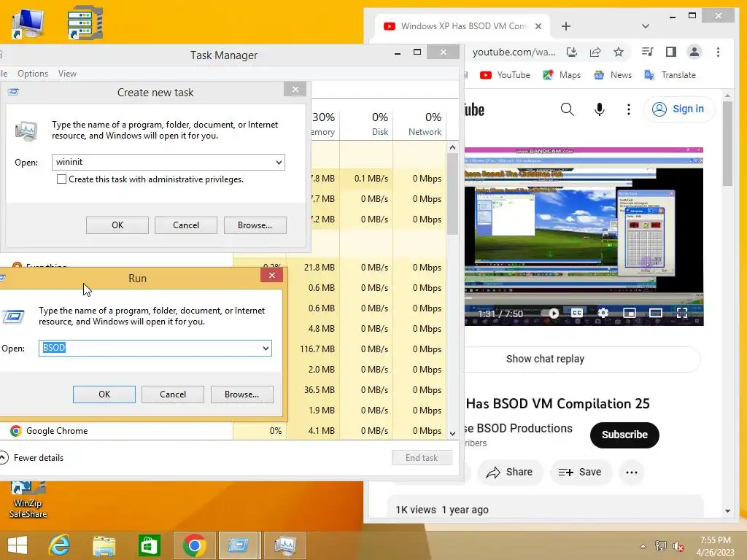The image size is (747, 560).
Task: Check administrative privileges box in Create new task
Action: [x=61, y=179]
